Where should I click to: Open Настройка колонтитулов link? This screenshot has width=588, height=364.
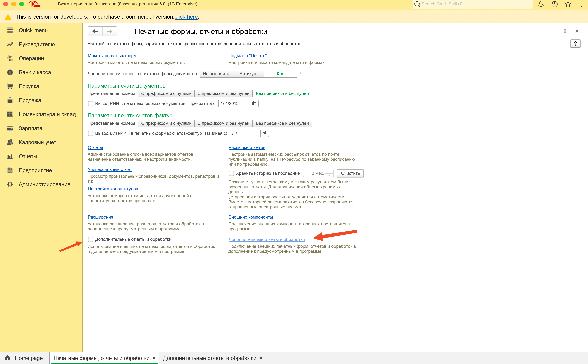pos(113,189)
